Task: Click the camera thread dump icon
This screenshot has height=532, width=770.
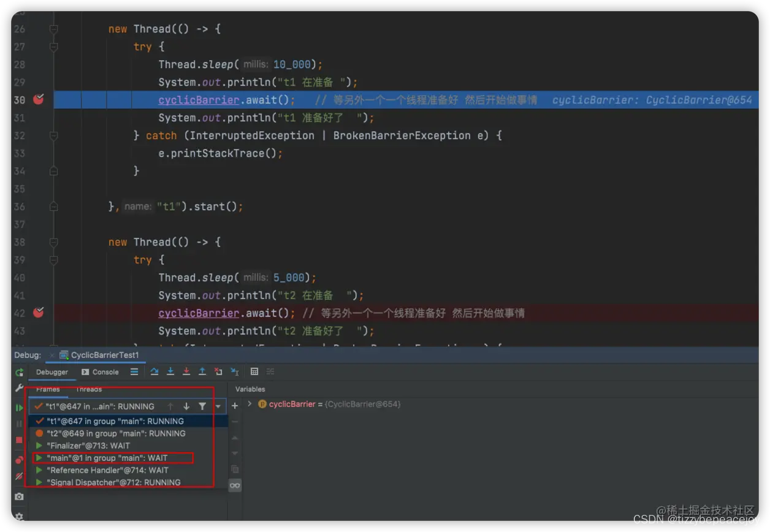Action: [19, 496]
